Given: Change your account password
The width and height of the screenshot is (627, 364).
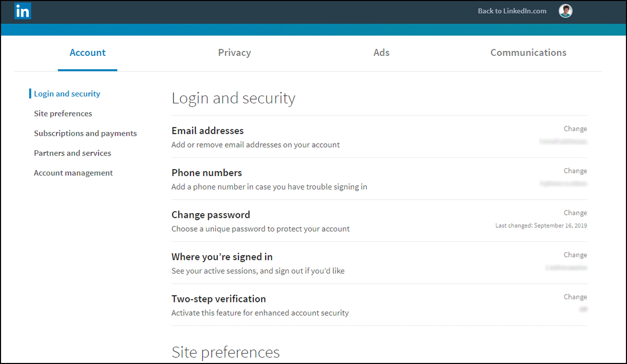Looking at the screenshot, I should pos(575,213).
